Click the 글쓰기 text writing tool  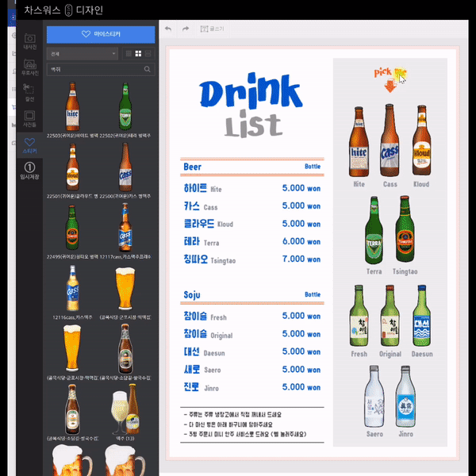pyautogui.click(x=212, y=29)
